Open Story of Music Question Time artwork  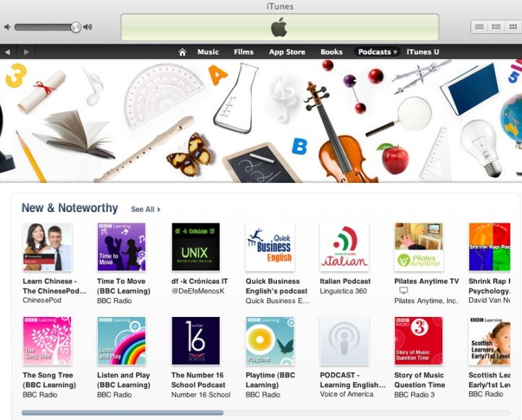pos(418,341)
